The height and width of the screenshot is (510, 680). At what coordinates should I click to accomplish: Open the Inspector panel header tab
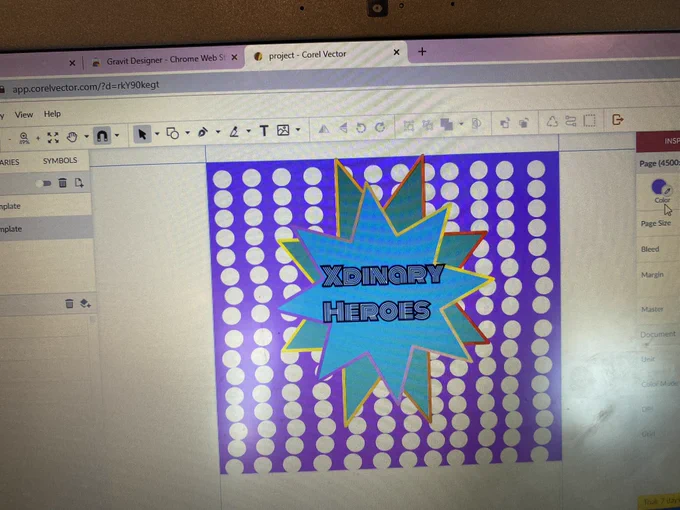click(658, 141)
